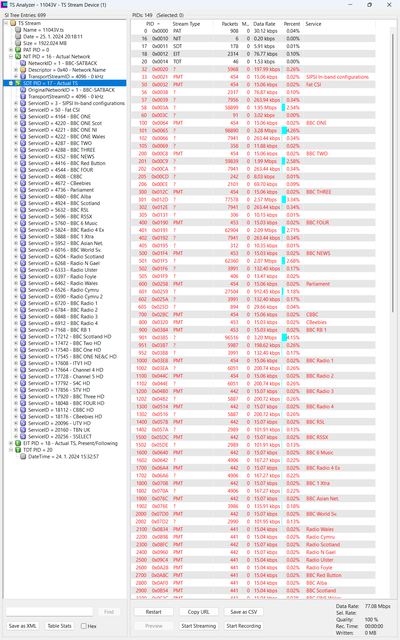Select the NIT PID = 16 table icon
Viewport: 400px width, 640px height.
pyautogui.click(x=18, y=56)
